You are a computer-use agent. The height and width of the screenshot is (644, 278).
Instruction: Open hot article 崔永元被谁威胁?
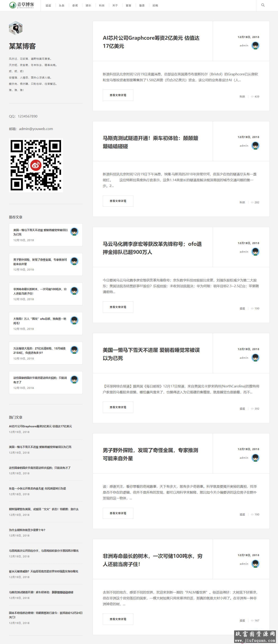43,572
